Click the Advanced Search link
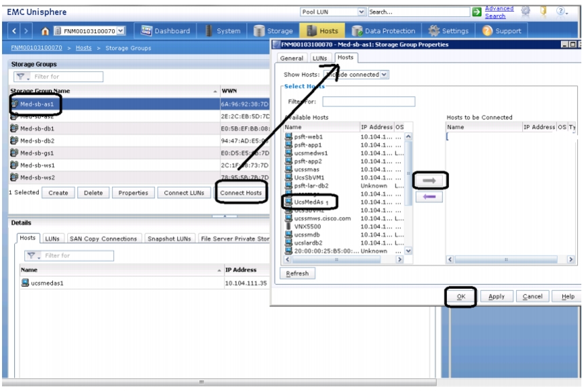582x392 pixels. click(x=499, y=12)
